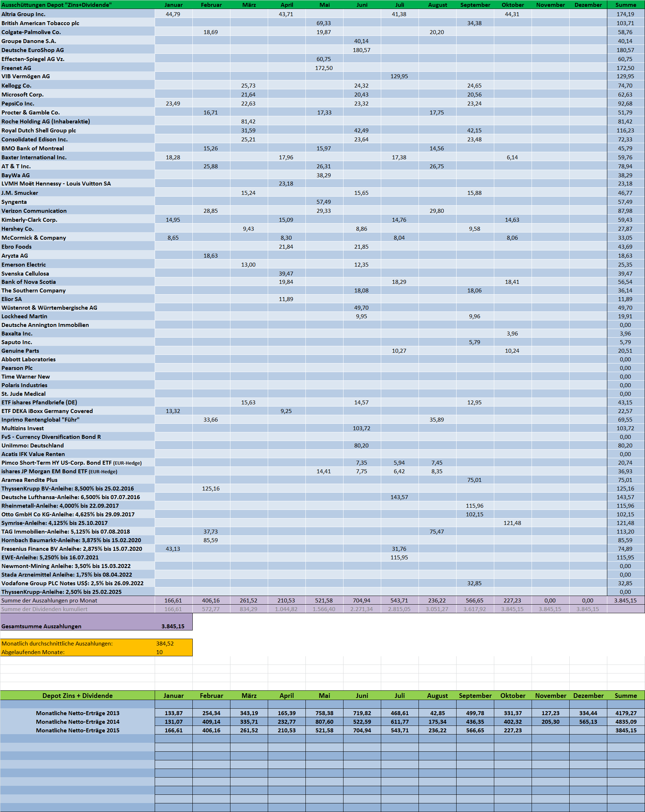Select the average monthly payout value 384,52
This screenshot has height=812, width=645.
click(165, 644)
